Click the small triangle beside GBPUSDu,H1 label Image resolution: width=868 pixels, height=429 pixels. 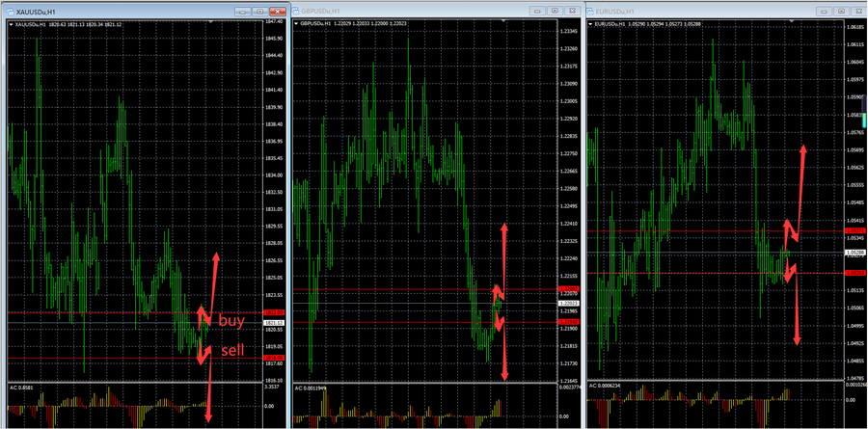tap(296, 22)
